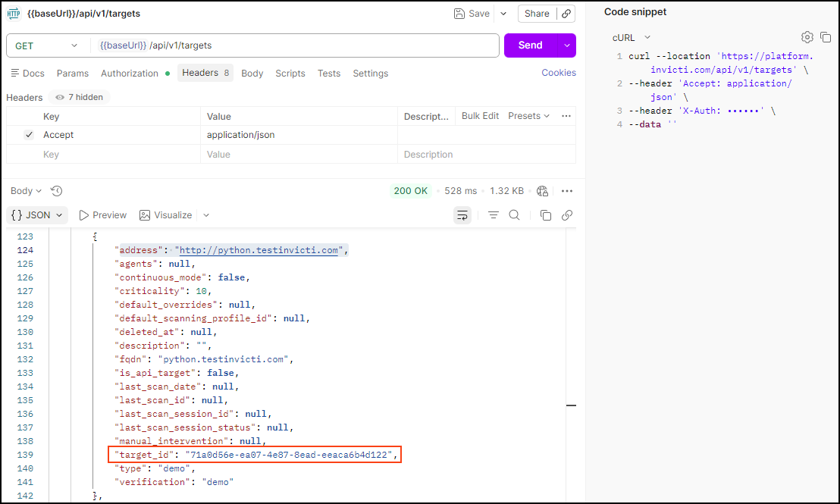Open the Presets dropdown
840x504 pixels.
[x=529, y=116]
